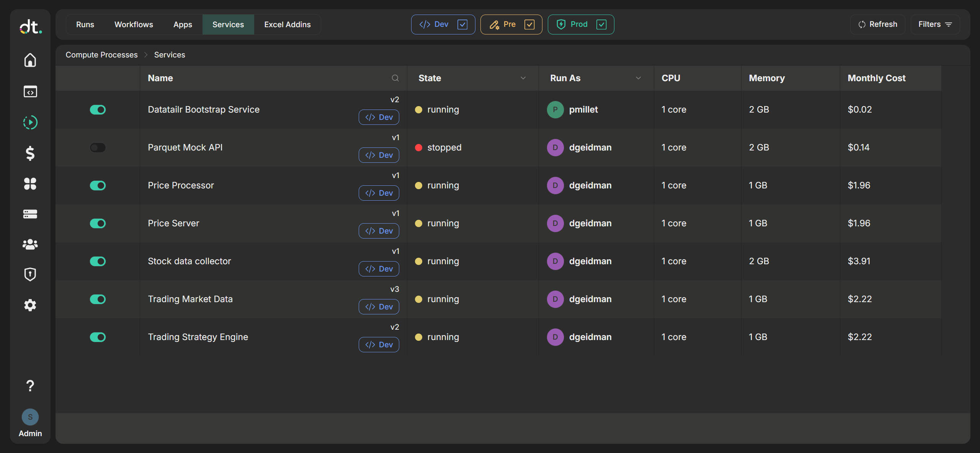Click Dev tag on Trading Market Data

[379, 307]
